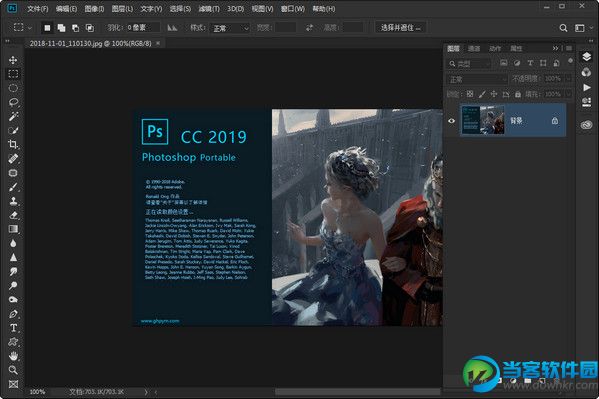
Task: Expand status bar info arrow
Action: (146, 392)
